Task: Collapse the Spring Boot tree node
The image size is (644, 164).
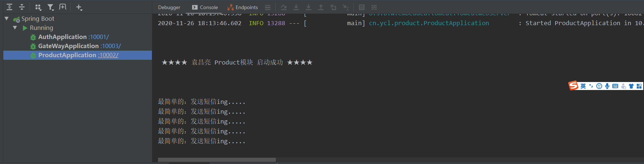Action: tap(7, 18)
